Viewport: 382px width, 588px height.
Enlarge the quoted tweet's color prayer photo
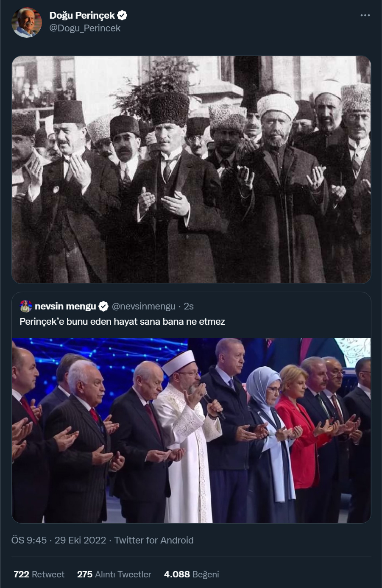point(191,430)
